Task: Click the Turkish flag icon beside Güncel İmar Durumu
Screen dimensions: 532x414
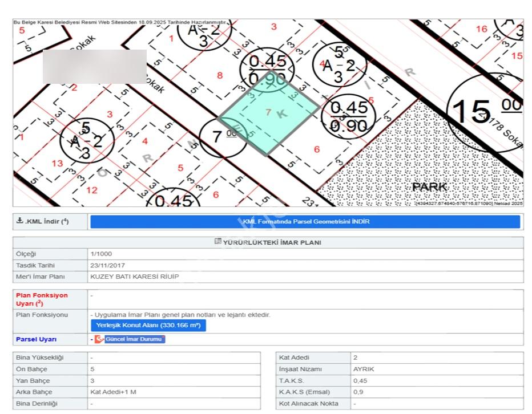Action: pyautogui.click(x=99, y=339)
